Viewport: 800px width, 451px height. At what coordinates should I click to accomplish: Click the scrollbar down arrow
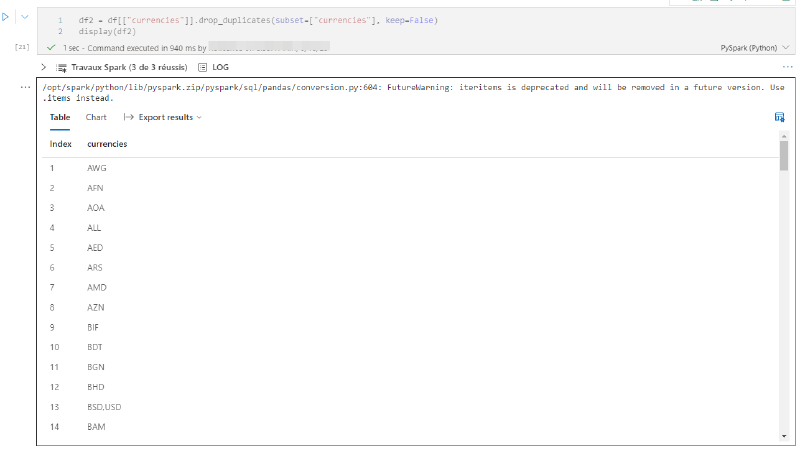(784, 436)
